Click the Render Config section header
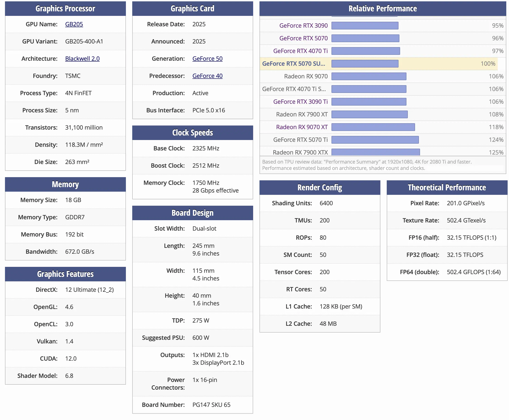Screen dimensions: 509x420 [x=320, y=188]
